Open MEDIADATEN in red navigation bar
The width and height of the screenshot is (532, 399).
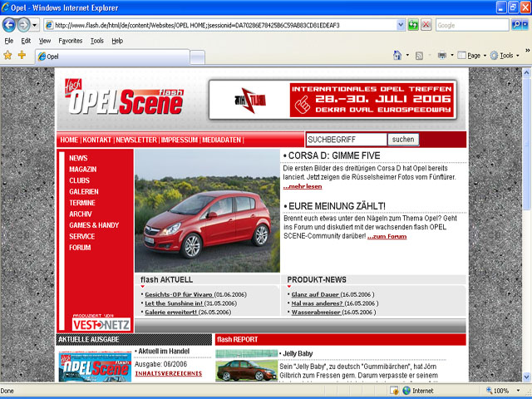[222, 140]
